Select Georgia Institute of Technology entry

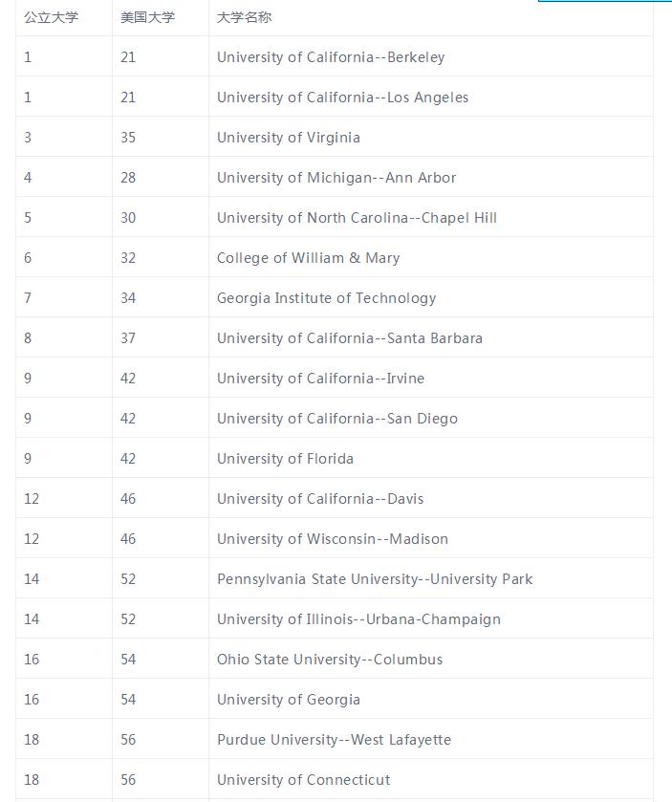coord(326,298)
